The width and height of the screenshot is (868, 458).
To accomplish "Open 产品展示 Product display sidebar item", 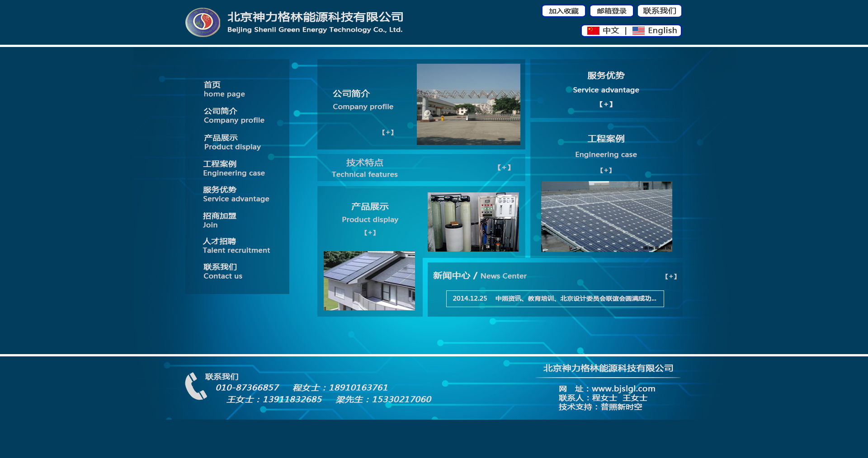I will [x=232, y=142].
